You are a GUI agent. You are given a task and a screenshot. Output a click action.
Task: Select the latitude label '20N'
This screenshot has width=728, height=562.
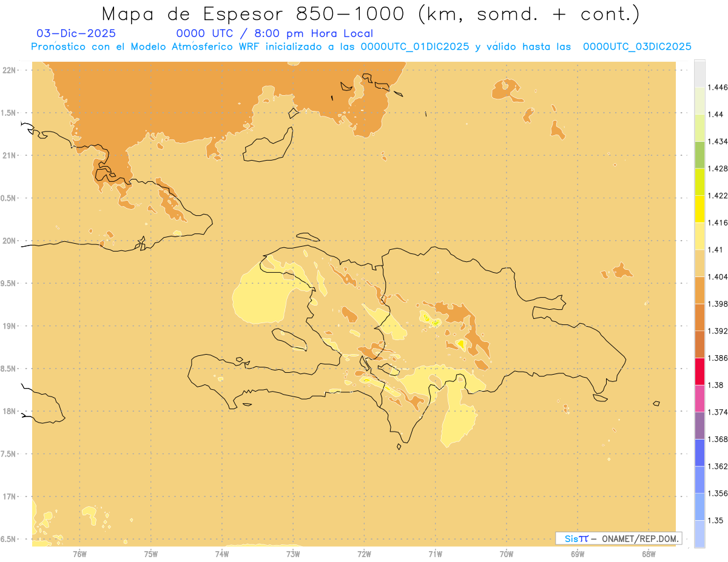click(x=10, y=241)
